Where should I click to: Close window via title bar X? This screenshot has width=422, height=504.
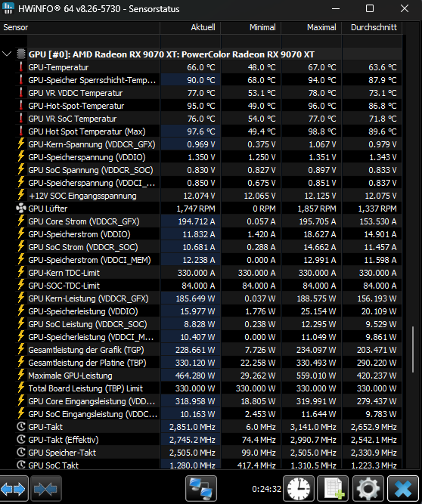coord(405,8)
